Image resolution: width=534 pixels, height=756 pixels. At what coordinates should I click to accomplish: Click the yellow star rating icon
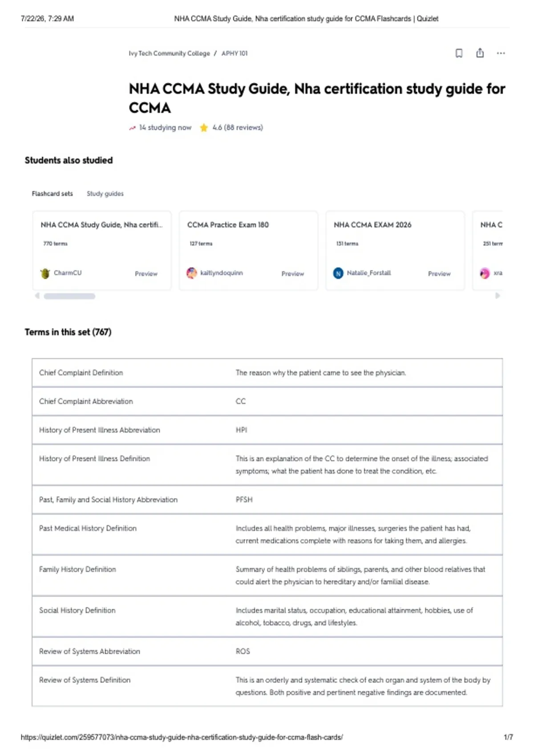click(204, 128)
